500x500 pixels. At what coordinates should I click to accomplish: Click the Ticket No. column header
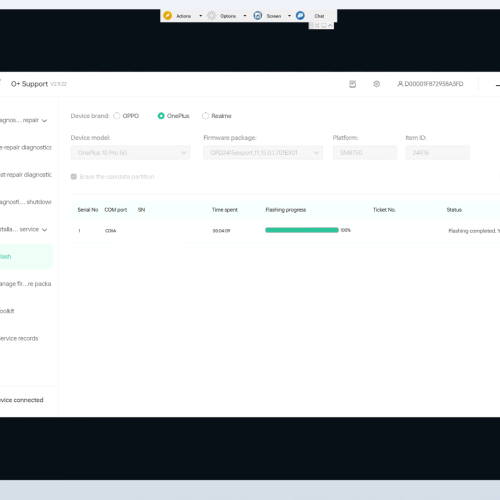(384, 210)
